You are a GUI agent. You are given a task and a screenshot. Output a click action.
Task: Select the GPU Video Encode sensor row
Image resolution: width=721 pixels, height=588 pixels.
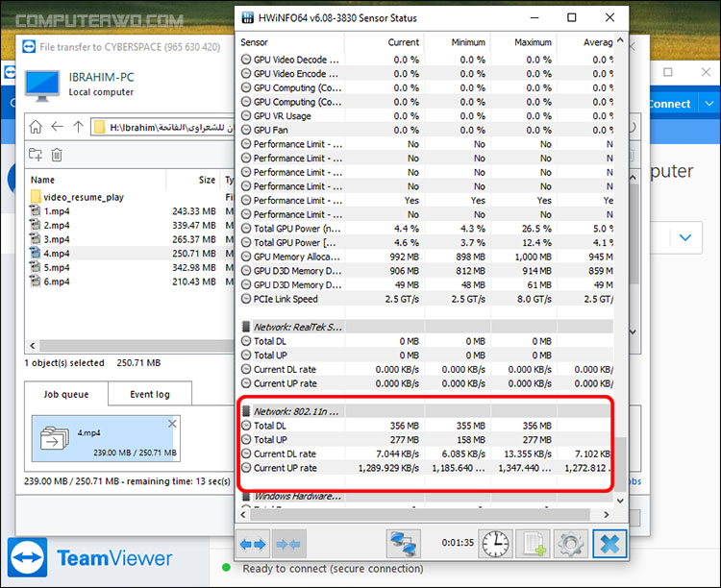click(426, 74)
